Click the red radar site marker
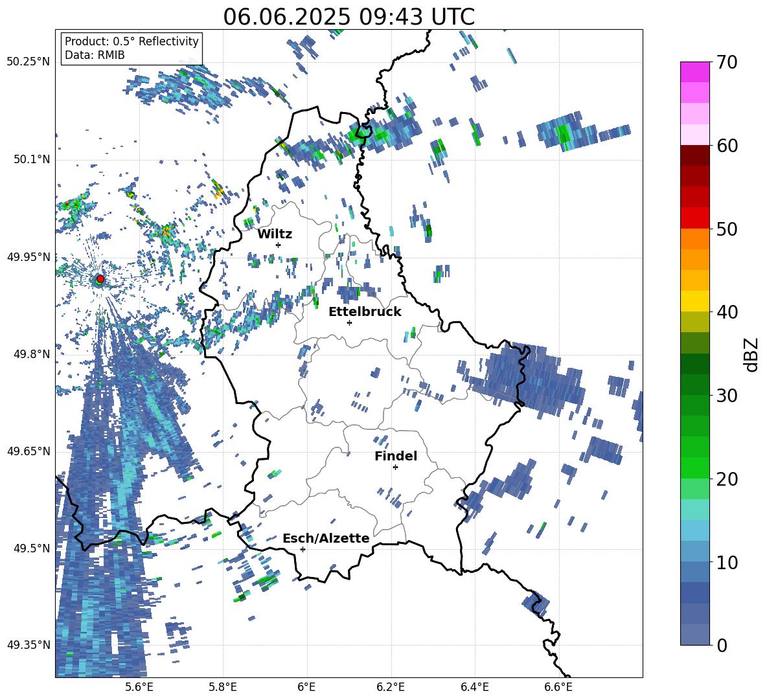767x700 pixels. tap(100, 279)
